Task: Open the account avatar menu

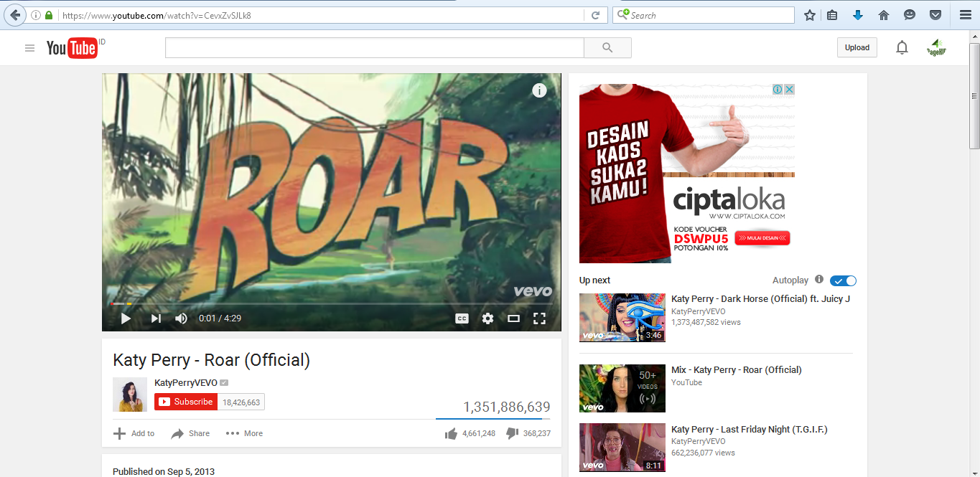Action: click(935, 48)
